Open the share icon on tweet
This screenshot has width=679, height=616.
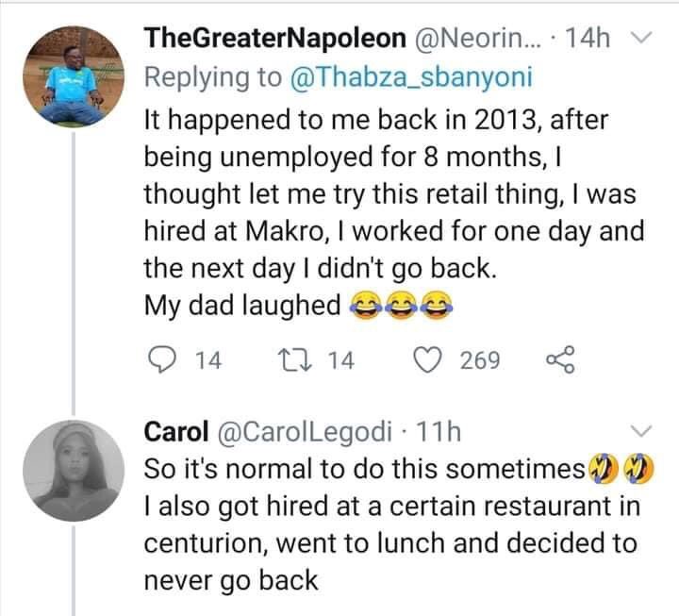[x=560, y=359]
